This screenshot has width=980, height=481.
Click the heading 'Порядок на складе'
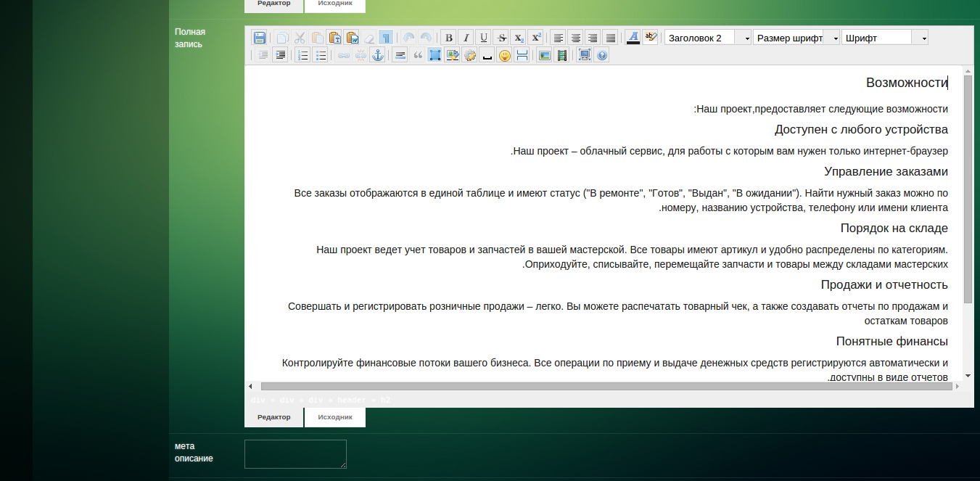point(894,229)
